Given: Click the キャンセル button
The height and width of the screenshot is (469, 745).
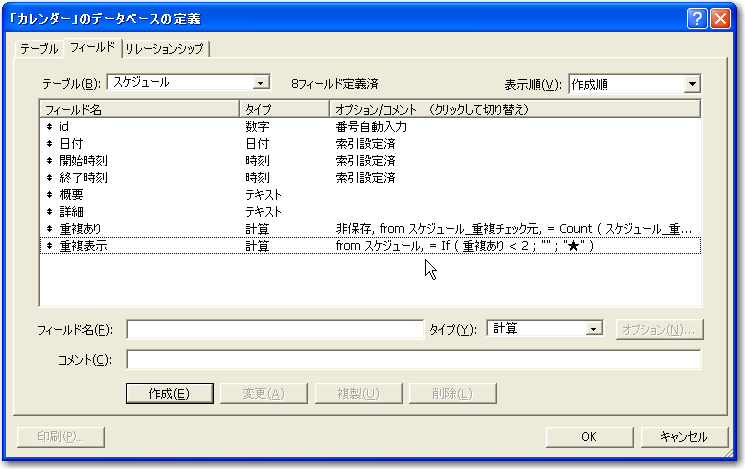Looking at the screenshot, I should [x=683, y=437].
